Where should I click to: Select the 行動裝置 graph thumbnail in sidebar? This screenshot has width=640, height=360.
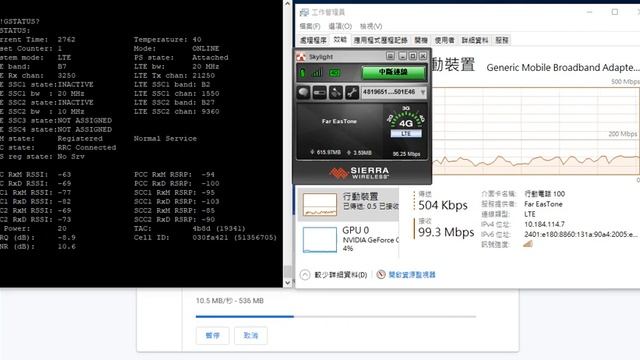pyautogui.click(x=320, y=204)
